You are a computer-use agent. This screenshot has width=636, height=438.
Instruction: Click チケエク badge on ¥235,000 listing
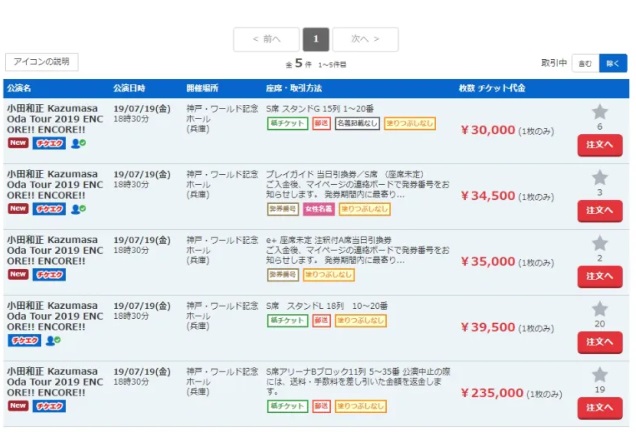point(49,406)
